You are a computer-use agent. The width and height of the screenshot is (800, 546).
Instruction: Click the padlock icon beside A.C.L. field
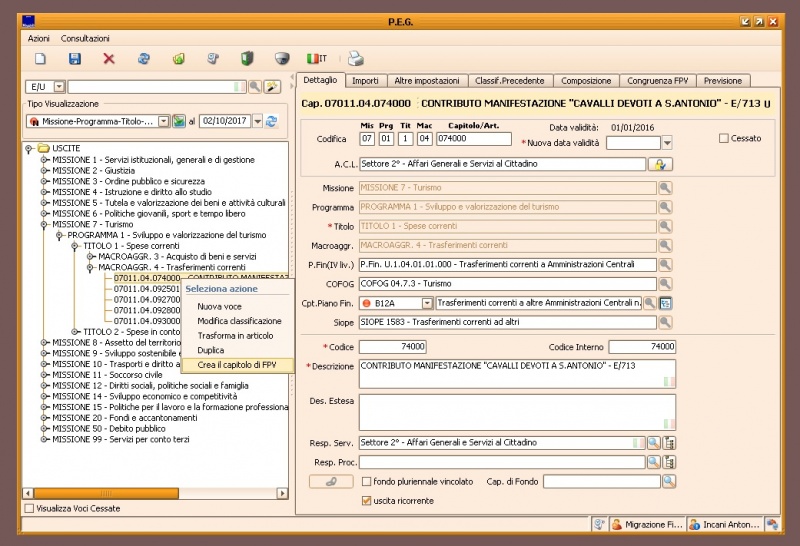pos(661,164)
